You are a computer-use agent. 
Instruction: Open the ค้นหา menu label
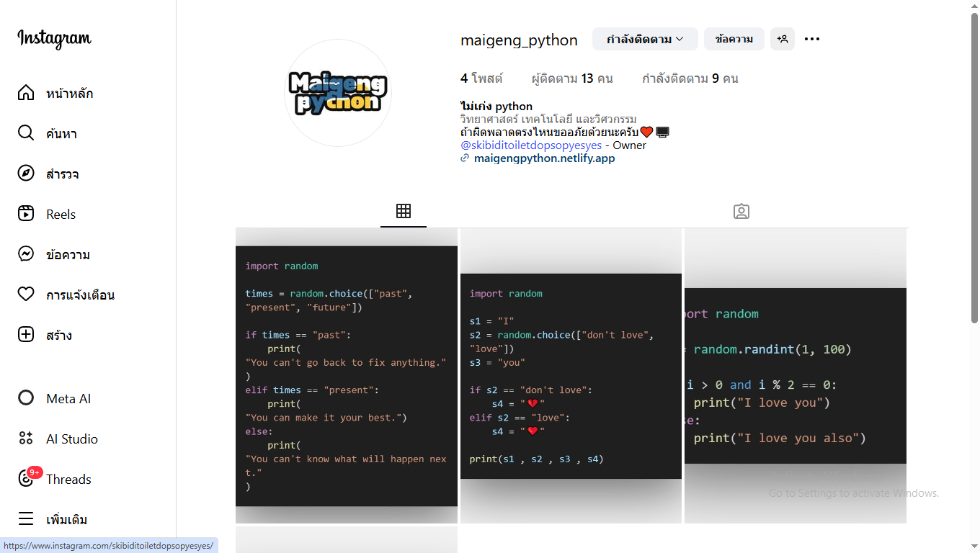click(61, 134)
